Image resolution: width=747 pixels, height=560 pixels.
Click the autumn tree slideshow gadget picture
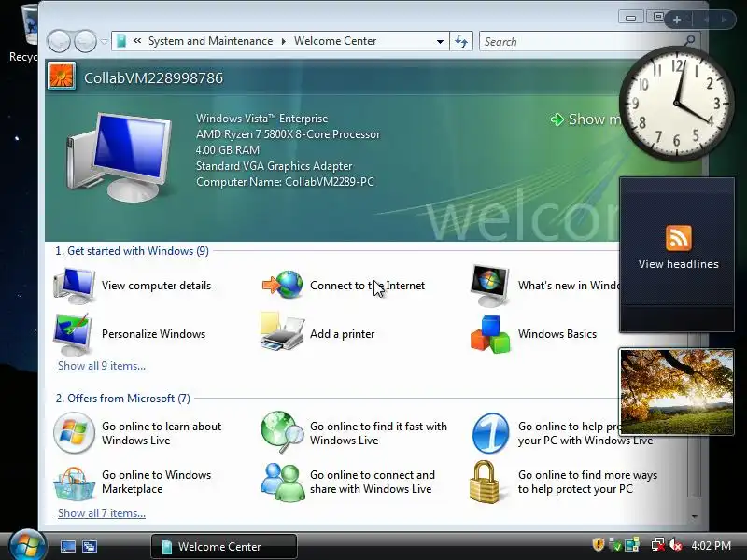click(676, 391)
